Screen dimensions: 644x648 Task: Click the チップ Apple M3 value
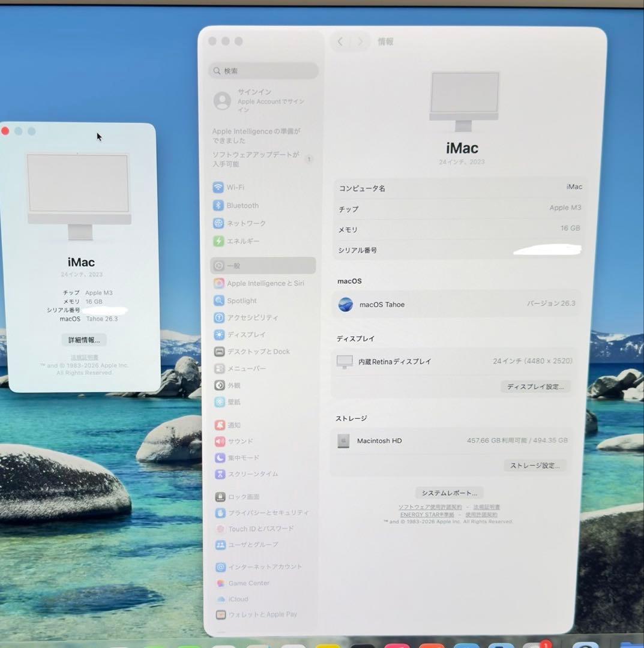click(565, 208)
